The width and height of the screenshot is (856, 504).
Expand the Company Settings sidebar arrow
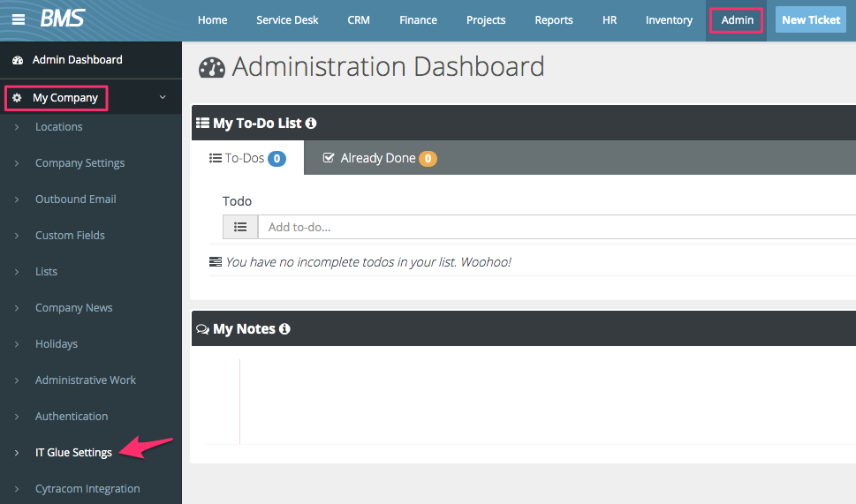(17, 163)
